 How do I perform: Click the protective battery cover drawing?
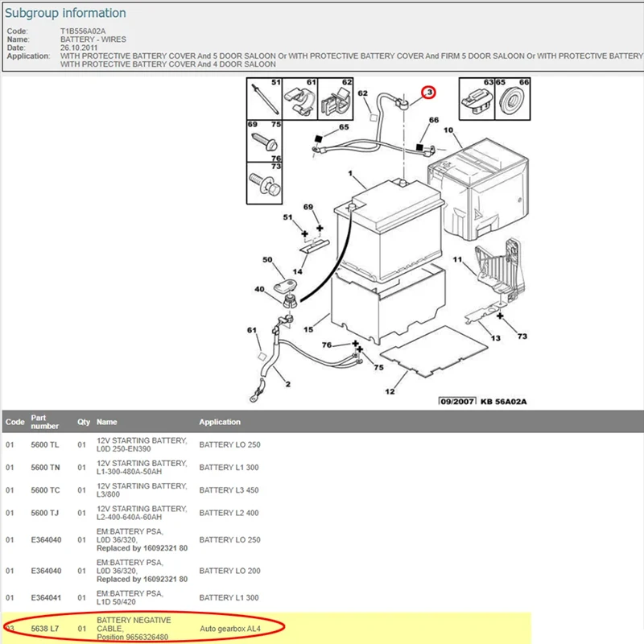pyautogui.click(x=478, y=189)
